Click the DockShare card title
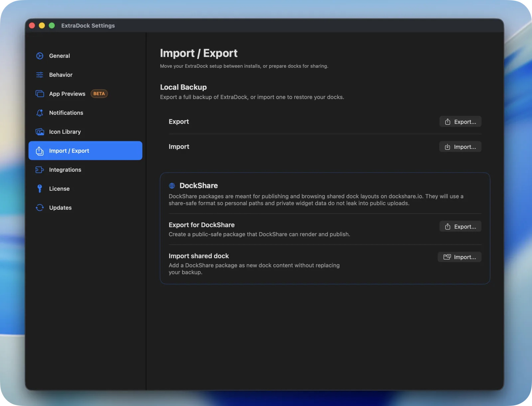The height and width of the screenshot is (406, 532). pyautogui.click(x=199, y=186)
